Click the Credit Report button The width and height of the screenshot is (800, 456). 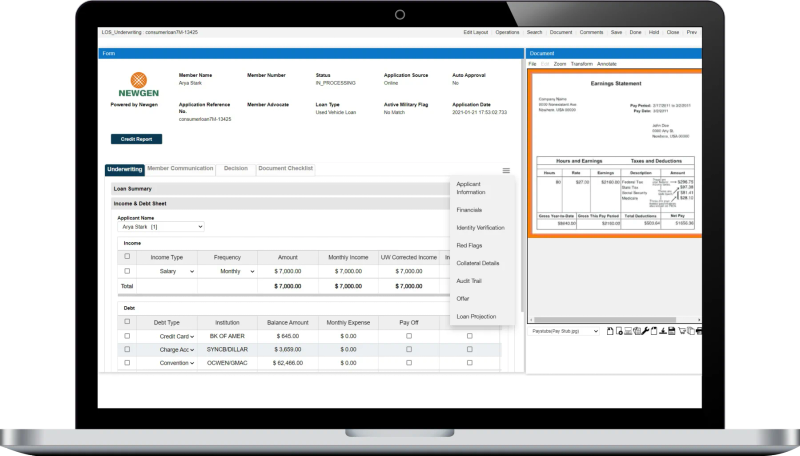click(136, 139)
